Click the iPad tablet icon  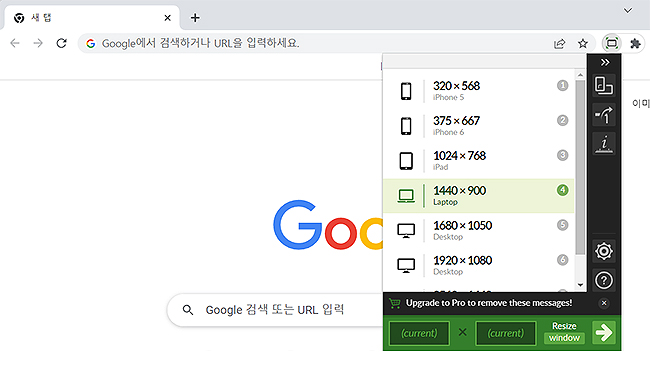coord(406,161)
